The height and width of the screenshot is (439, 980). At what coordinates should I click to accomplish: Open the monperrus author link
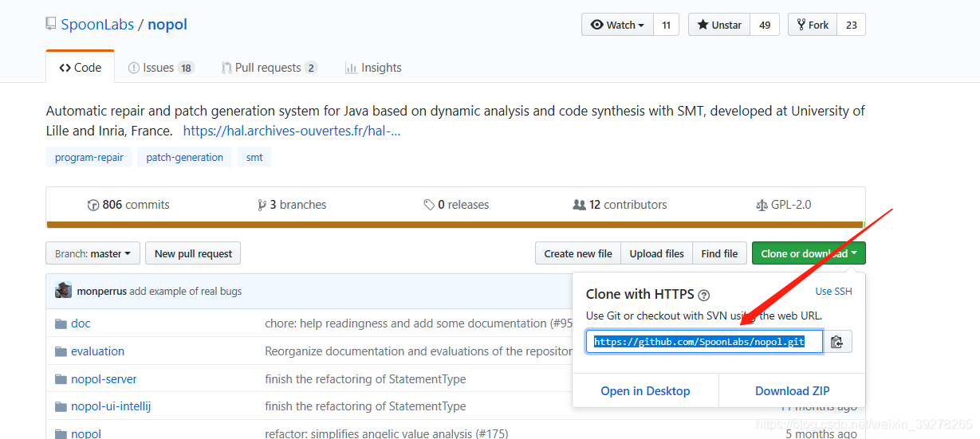[x=101, y=292]
